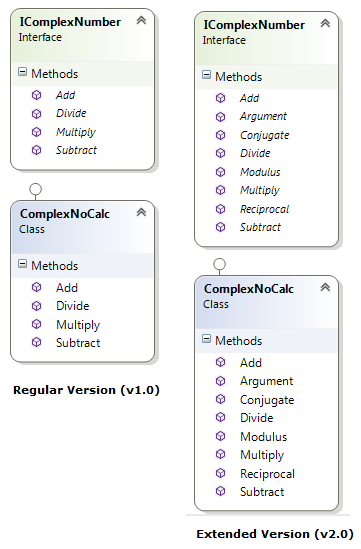361x549 pixels.
Task: Select the v2.0 ComplexNoCalc class title
Action: coord(249,289)
